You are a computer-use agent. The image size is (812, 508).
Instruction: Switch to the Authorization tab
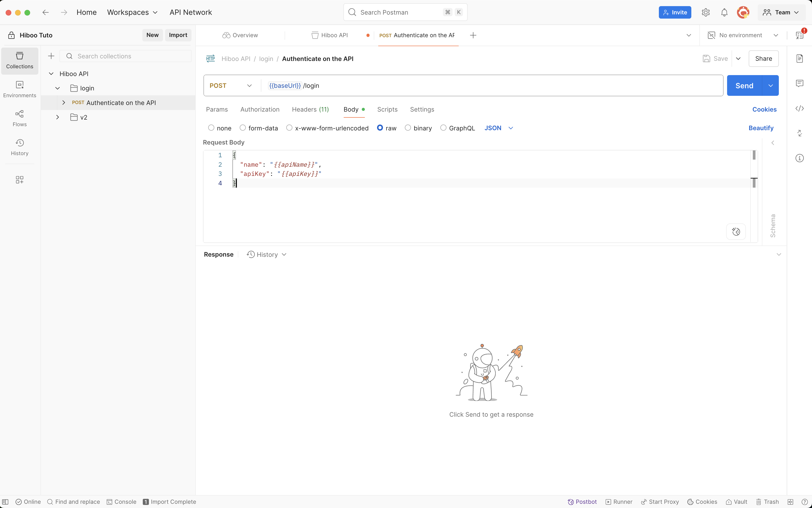click(260, 109)
